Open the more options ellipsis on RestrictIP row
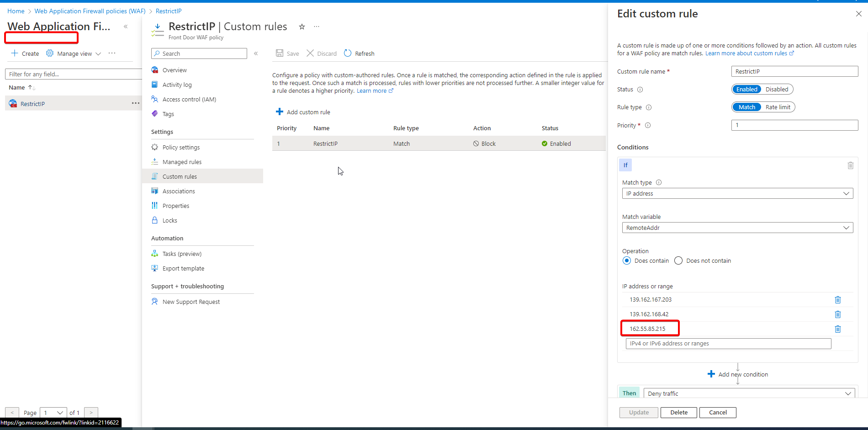Screen dimensions: 868x430 [136, 103]
